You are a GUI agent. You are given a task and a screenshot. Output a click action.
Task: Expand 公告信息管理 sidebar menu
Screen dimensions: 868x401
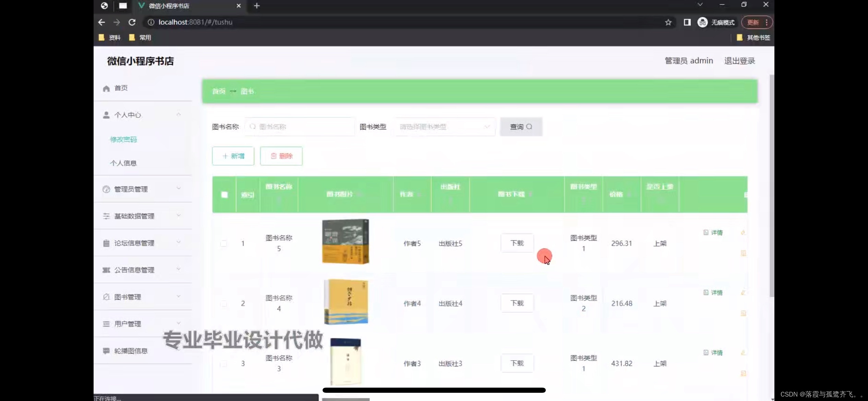coord(143,270)
